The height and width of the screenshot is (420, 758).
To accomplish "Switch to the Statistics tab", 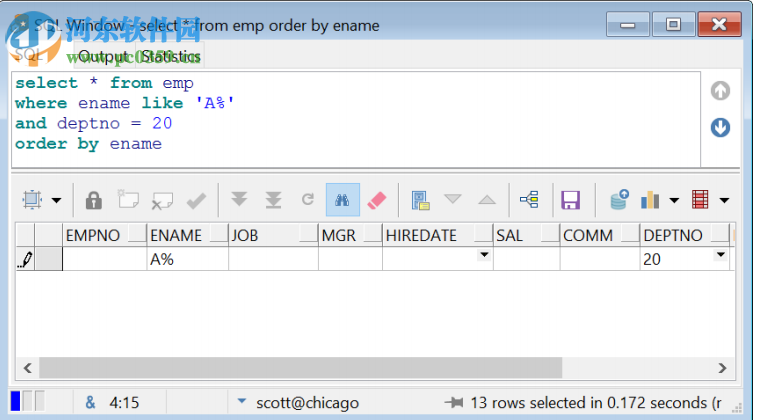I will pos(171,57).
